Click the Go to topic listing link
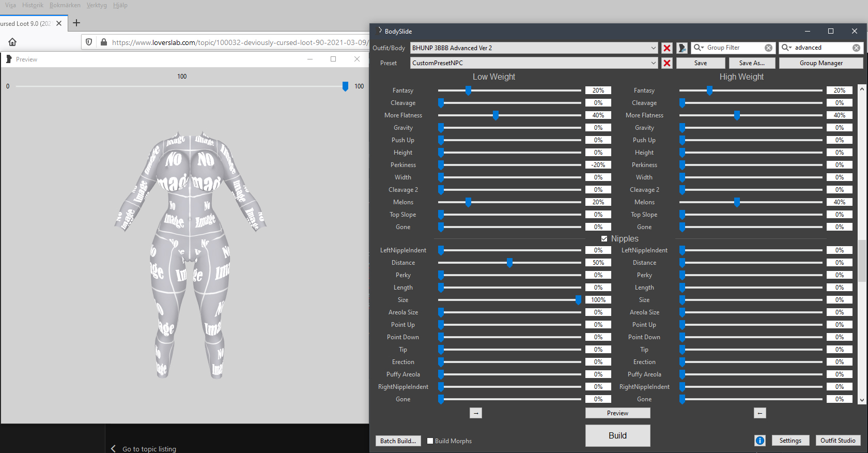The image size is (868, 453). coord(149,449)
